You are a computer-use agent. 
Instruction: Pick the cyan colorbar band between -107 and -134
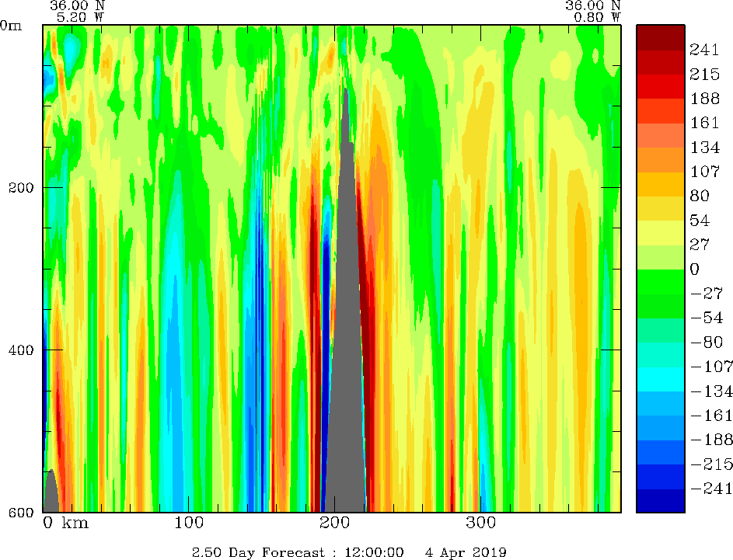[661, 379]
